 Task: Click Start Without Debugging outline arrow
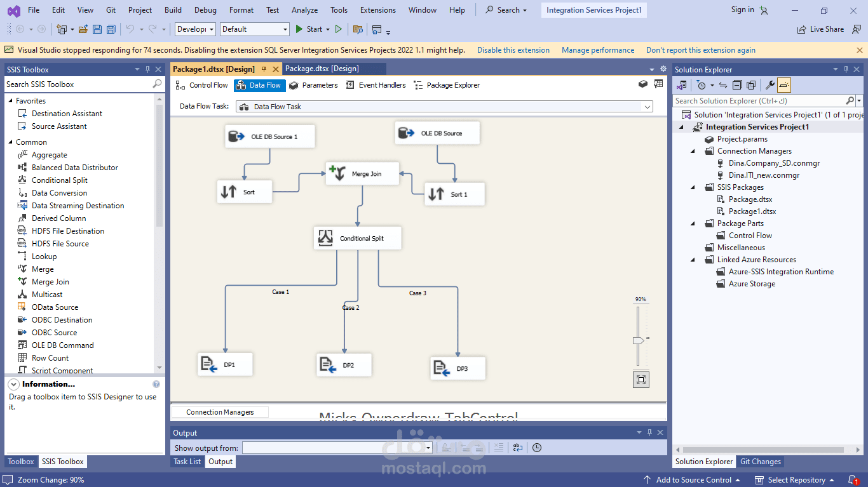pos(339,29)
